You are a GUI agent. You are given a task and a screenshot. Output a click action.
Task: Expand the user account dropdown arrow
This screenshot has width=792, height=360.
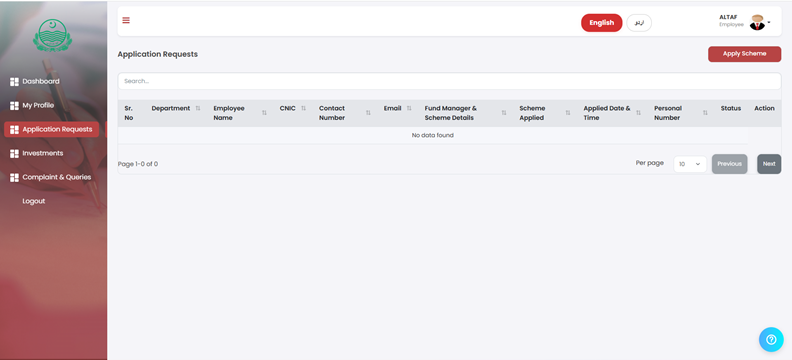point(769,22)
